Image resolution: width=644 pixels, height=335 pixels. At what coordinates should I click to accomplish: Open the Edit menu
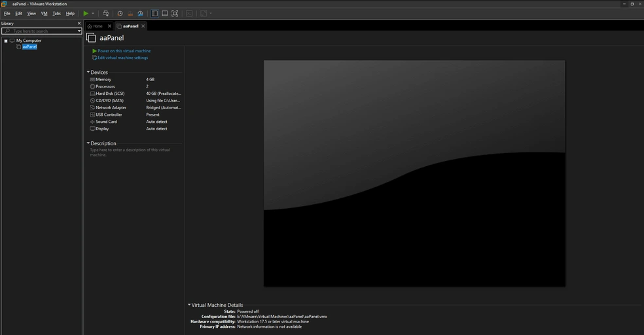click(x=19, y=14)
